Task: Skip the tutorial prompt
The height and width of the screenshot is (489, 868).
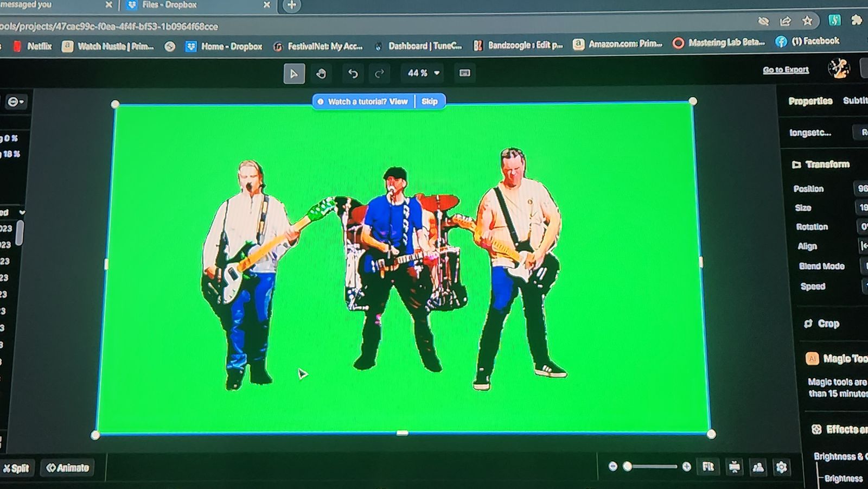Action: coord(429,101)
